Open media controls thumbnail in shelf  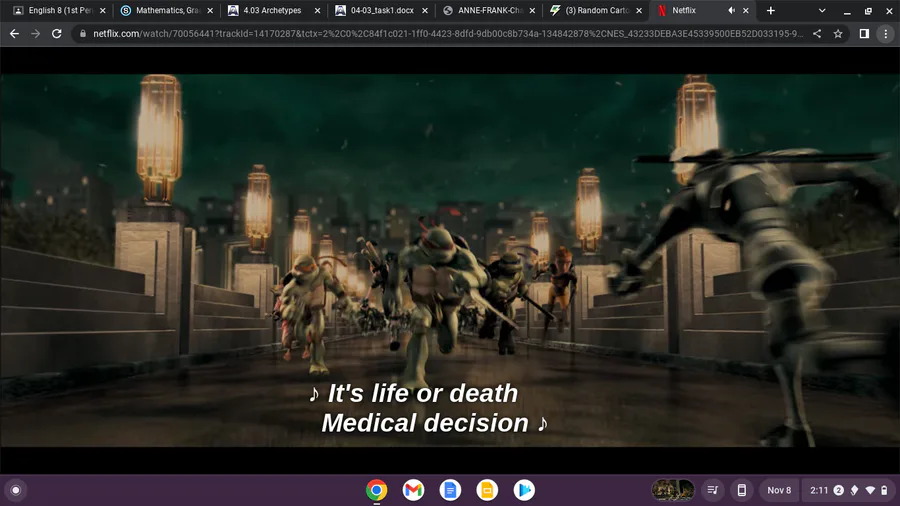click(673, 490)
